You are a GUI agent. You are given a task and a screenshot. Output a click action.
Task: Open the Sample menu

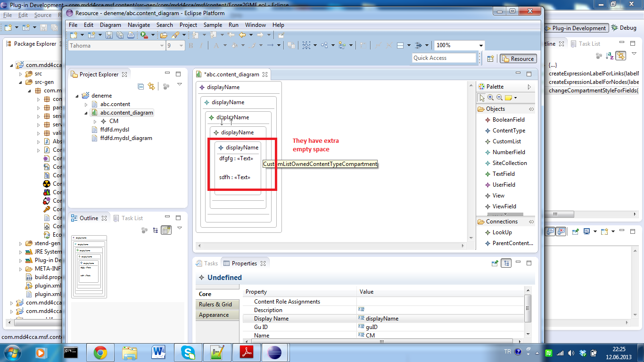pyautogui.click(x=213, y=25)
